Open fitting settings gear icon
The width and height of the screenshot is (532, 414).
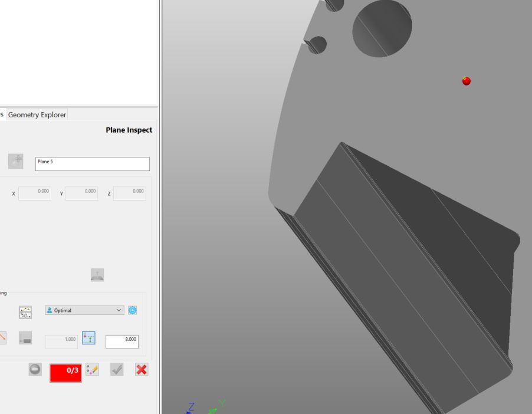pos(132,310)
